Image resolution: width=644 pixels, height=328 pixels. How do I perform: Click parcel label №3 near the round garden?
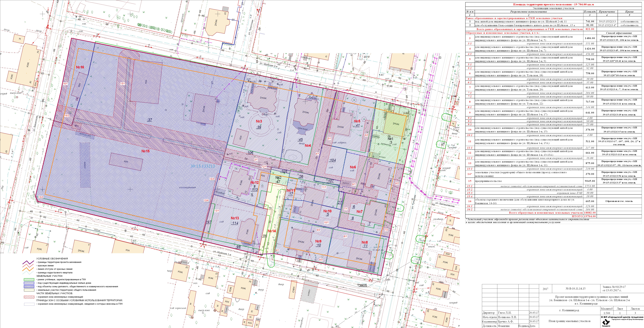(259, 121)
